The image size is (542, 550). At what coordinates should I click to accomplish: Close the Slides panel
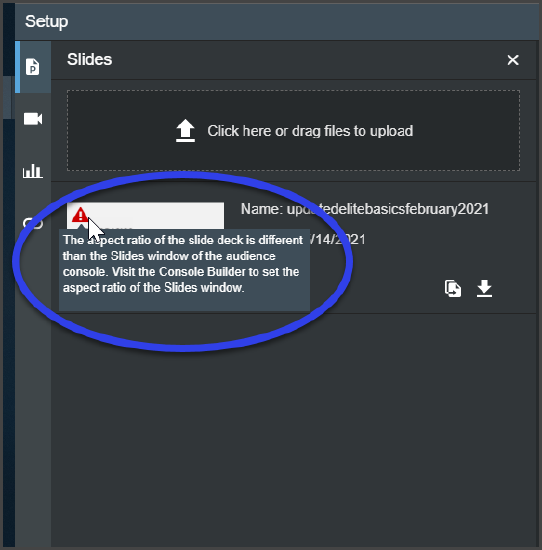click(513, 60)
